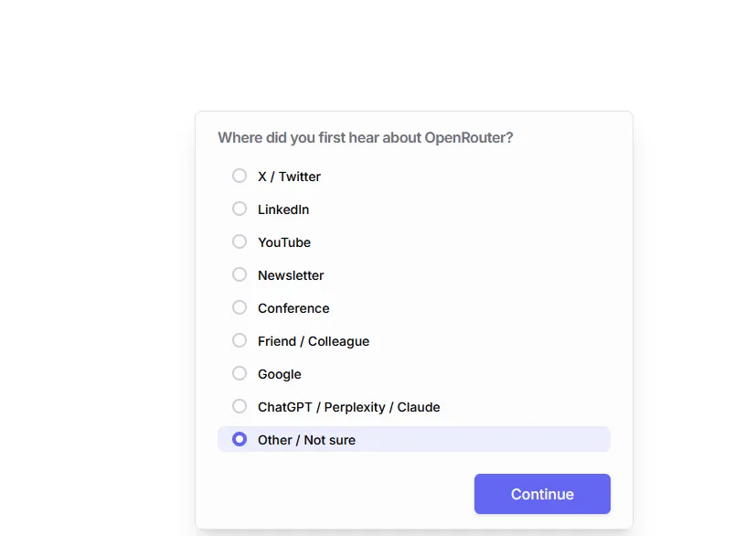Viewport: 756px width, 536px height.
Task: Click the 'X / Twitter' option label
Action: tap(289, 177)
